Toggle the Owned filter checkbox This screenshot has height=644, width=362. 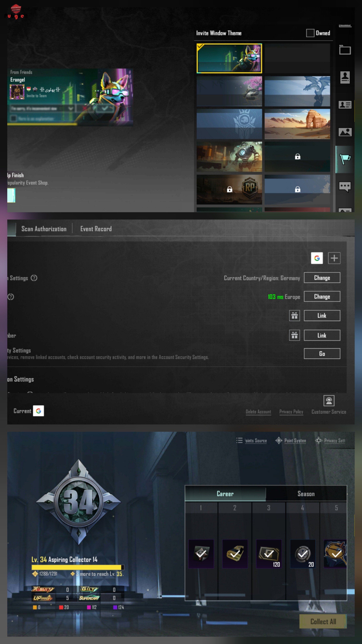tap(310, 33)
